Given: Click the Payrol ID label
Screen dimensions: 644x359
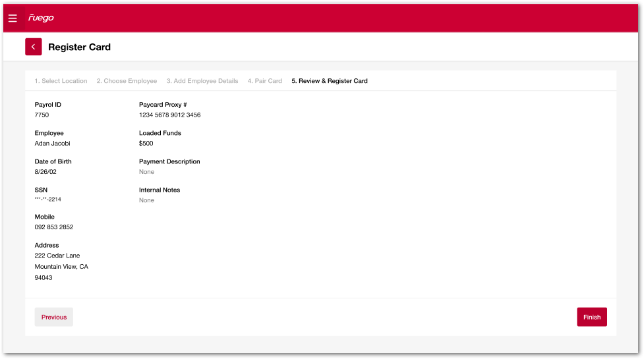Looking at the screenshot, I should coord(47,105).
